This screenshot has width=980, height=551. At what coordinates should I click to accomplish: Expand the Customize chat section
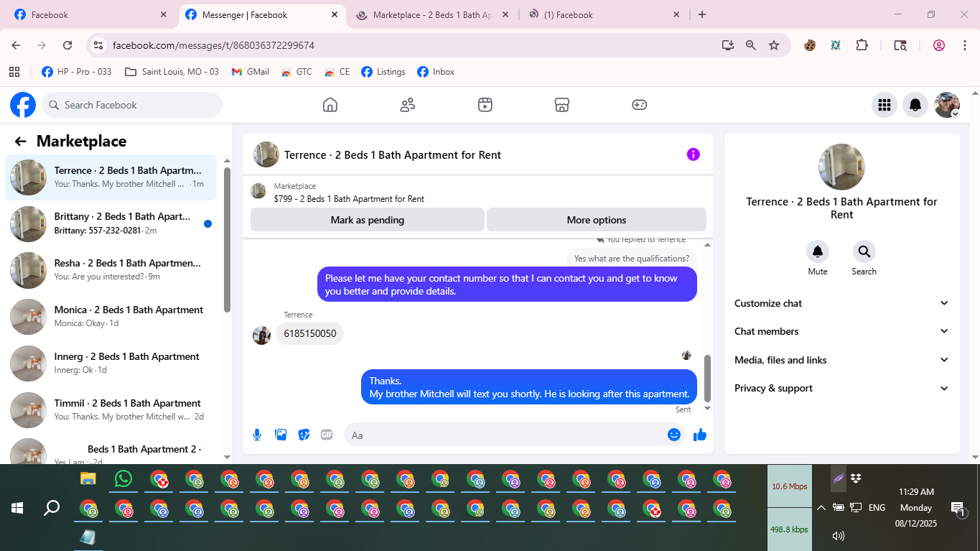click(842, 303)
